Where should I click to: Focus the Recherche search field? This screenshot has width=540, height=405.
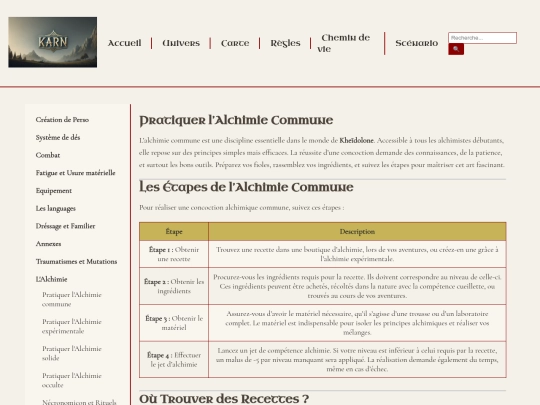(x=482, y=38)
